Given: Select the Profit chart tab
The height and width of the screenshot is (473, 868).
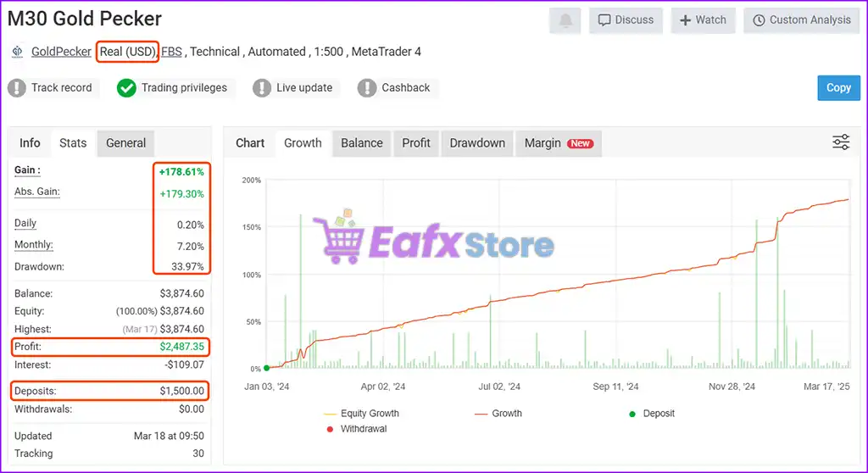Looking at the screenshot, I should (x=415, y=143).
